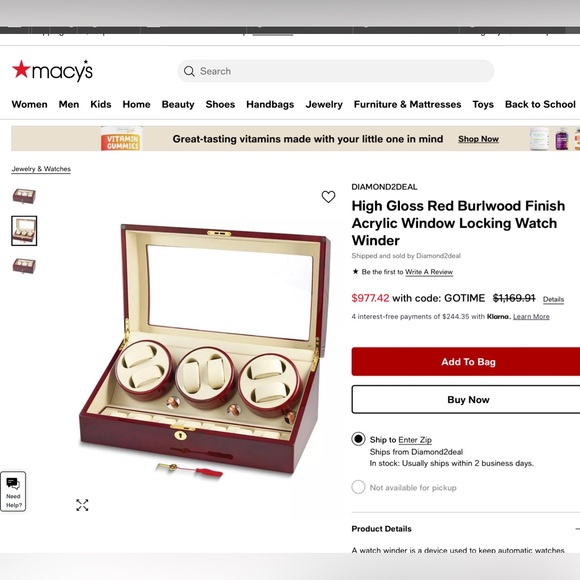Click the search magnifier icon

189,71
